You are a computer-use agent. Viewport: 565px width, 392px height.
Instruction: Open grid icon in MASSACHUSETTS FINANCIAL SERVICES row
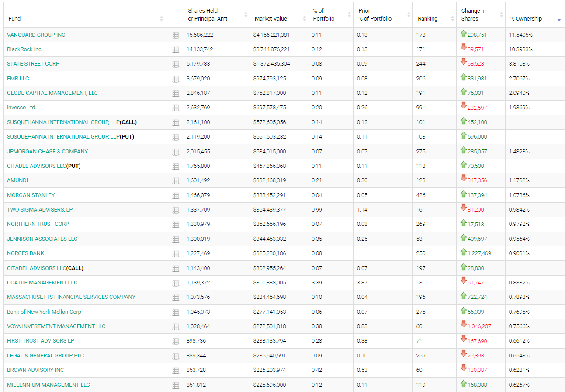tap(176, 298)
